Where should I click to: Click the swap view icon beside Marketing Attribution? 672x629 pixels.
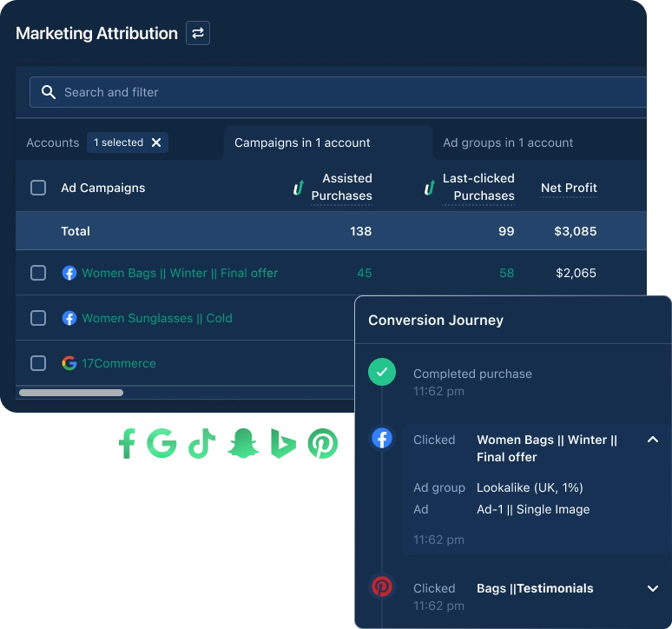coord(198,34)
